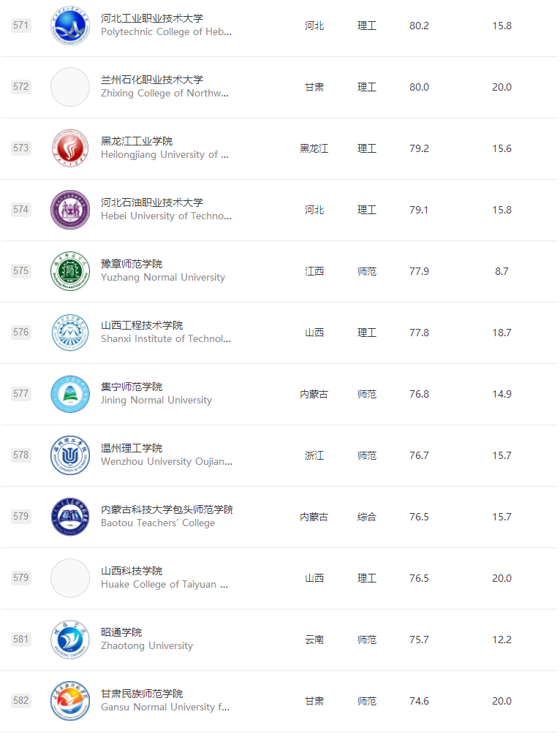Click the Baotou Teachers' College link
Viewport: 560px width, 736px height.
(158, 523)
